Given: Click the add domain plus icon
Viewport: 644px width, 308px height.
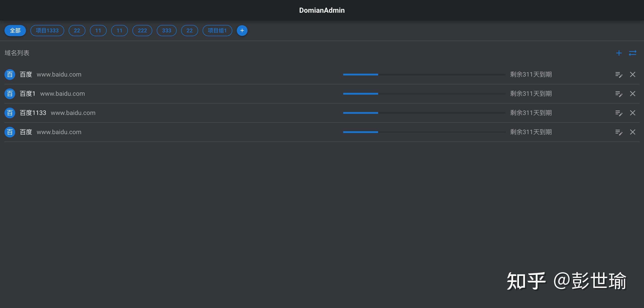Looking at the screenshot, I should tap(619, 53).
